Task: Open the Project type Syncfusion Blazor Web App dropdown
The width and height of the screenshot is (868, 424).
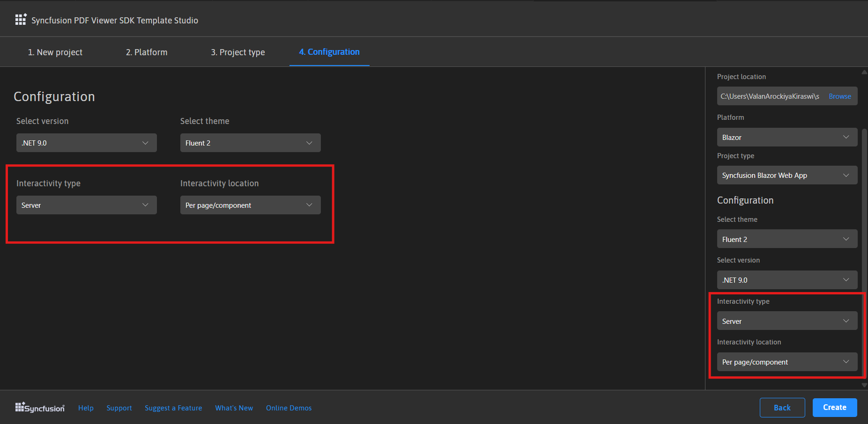Action: coord(787,175)
